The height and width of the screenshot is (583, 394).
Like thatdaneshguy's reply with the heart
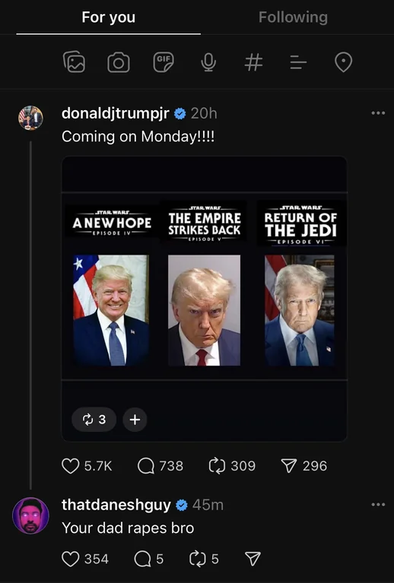pyautogui.click(x=70, y=559)
